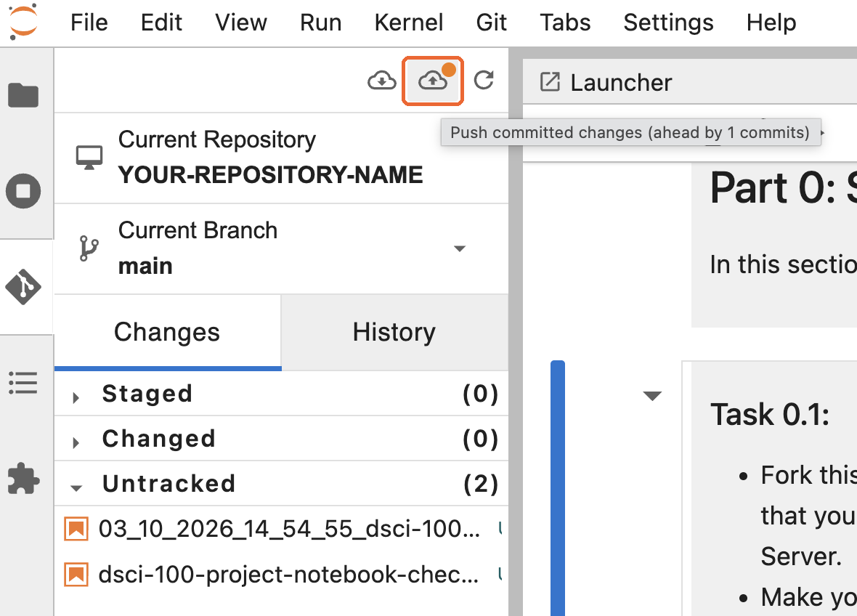Switch to the Changes tab
Screen dimensions: 857x616
(x=167, y=332)
